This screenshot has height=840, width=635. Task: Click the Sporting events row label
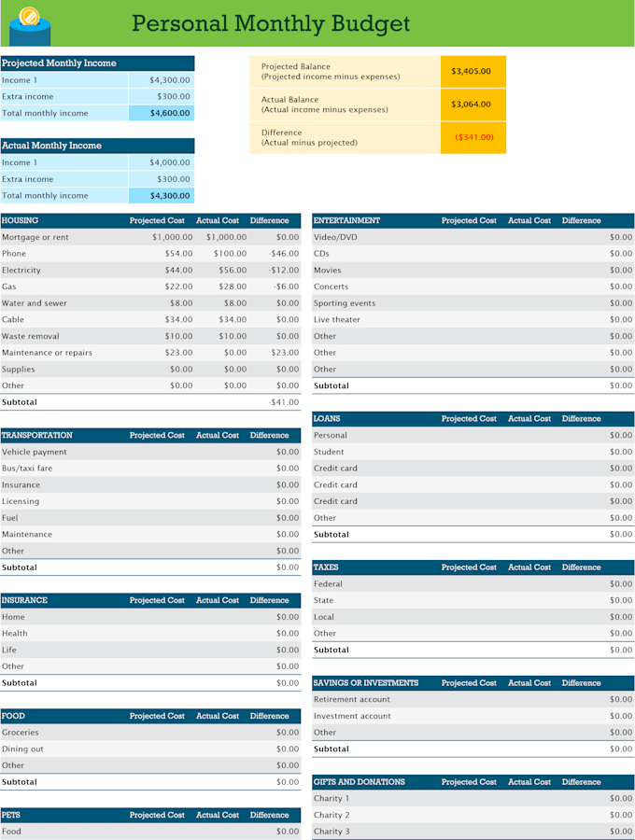pyautogui.click(x=345, y=303)
